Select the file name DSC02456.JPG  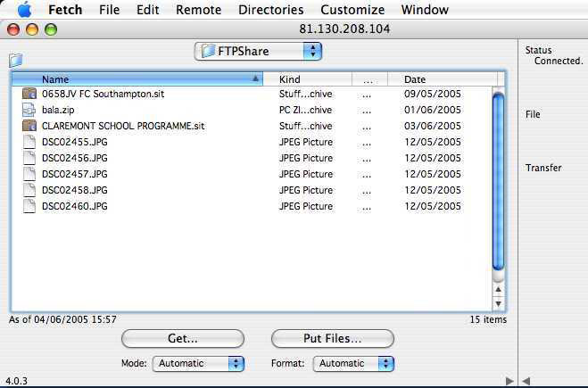tap(75, 158)
